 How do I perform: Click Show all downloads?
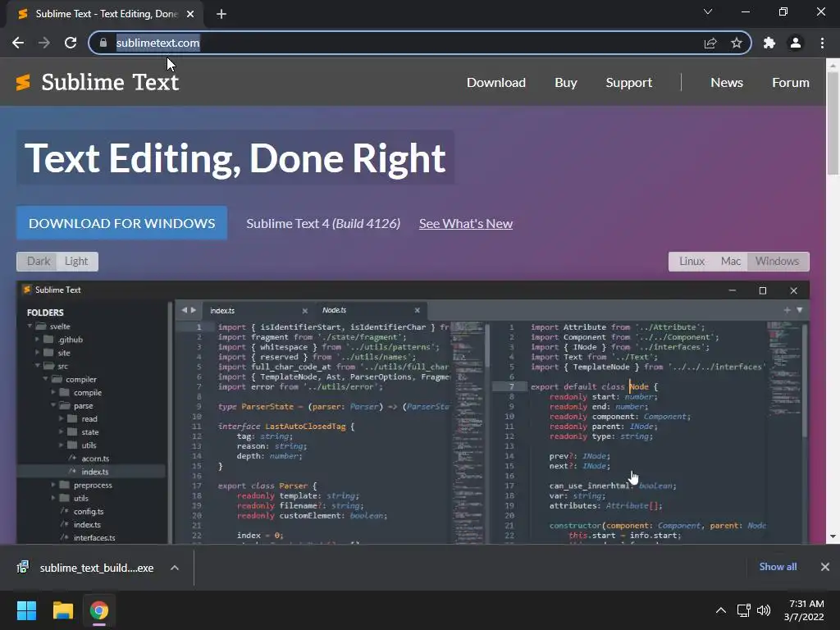coord(778,567)
